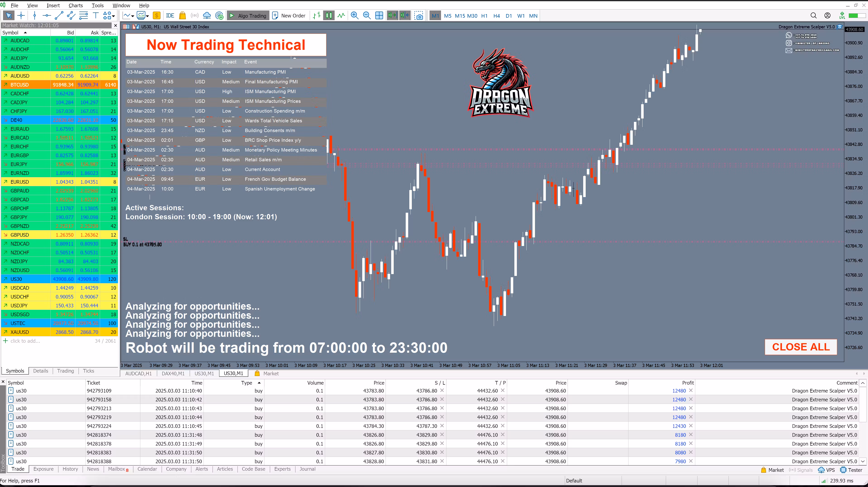
Task: Sort Market Watch by Symbol column
Action: [x=26, y=33]
